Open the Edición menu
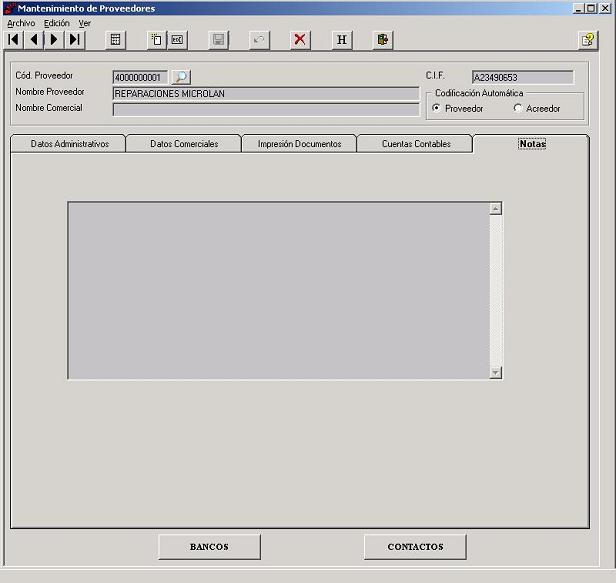Image resolution: width=616 pixels, height=583 pixels. [x=57, y=23]
